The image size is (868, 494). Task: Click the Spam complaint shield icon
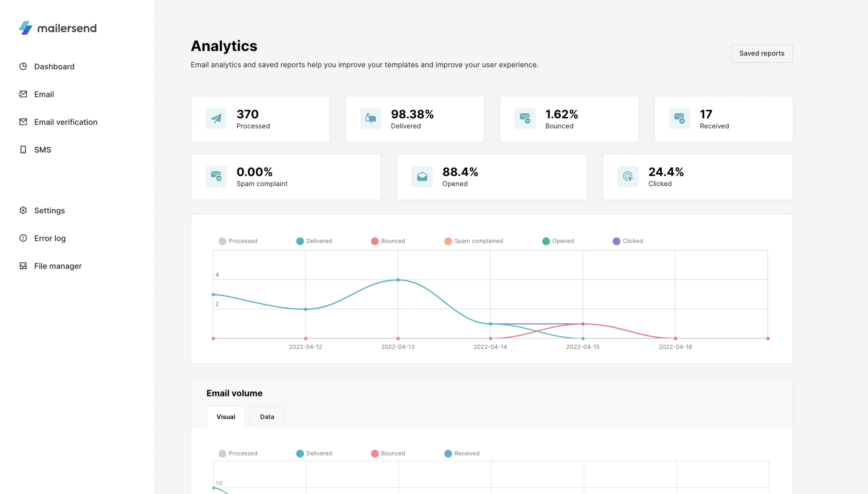pyautogui.click(x=216, y=176)
